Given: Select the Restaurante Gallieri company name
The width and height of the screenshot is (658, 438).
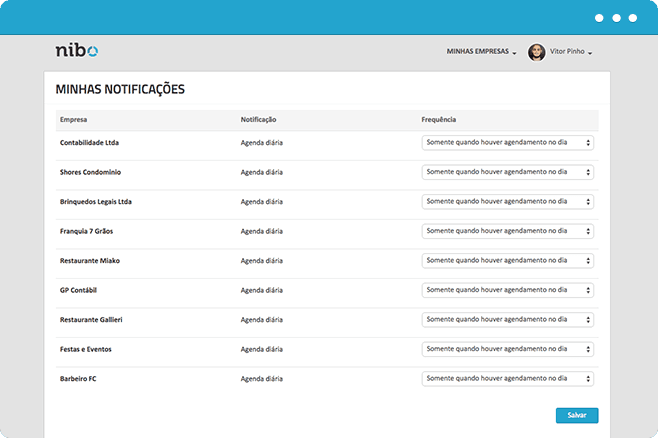Looking at the screenshot, I should 91,320.
